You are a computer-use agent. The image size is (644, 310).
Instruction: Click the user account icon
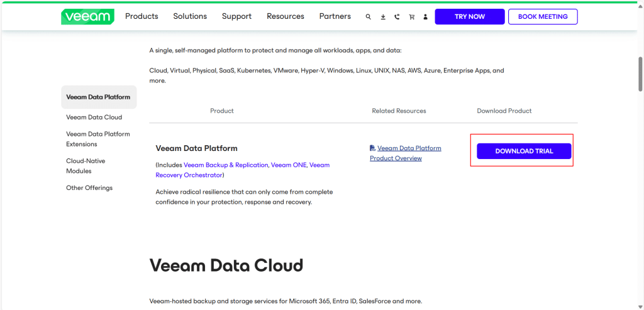click(x=426, y=17)
